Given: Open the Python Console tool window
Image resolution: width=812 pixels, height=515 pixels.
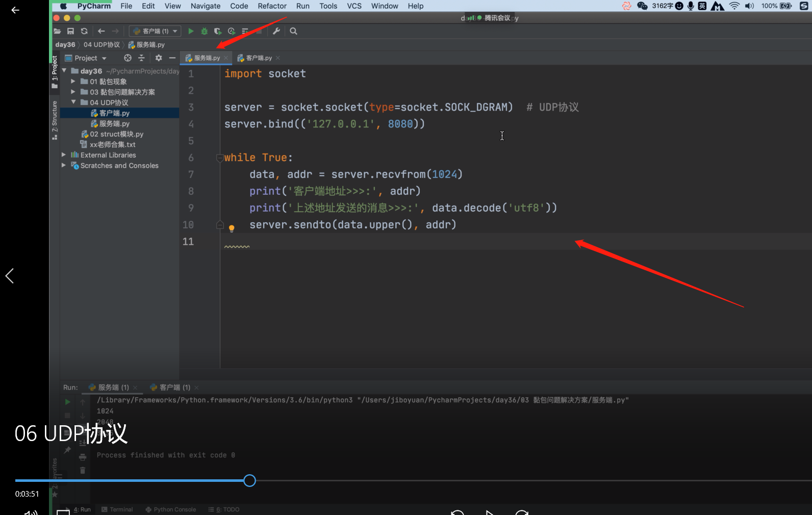Looking at the screenshot, I should (171, 509).
